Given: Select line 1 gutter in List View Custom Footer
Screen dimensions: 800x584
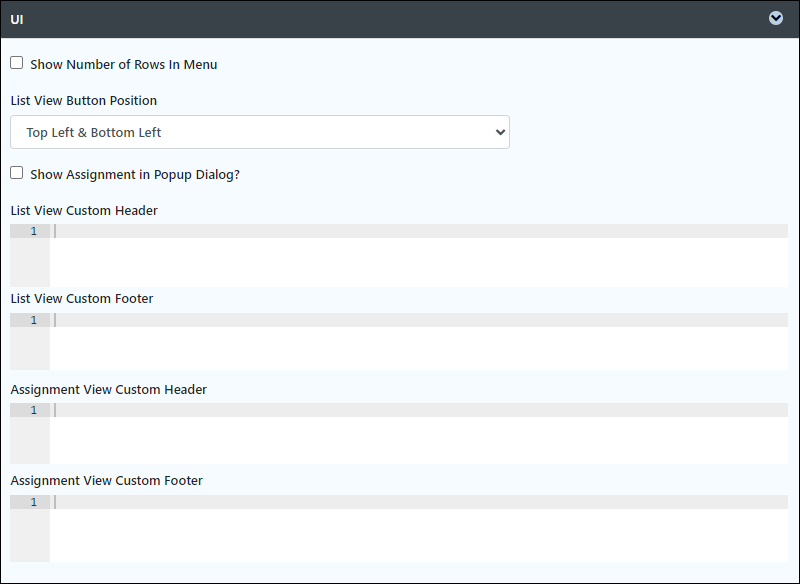Looking at the screenshot, I should pos(30,320).
